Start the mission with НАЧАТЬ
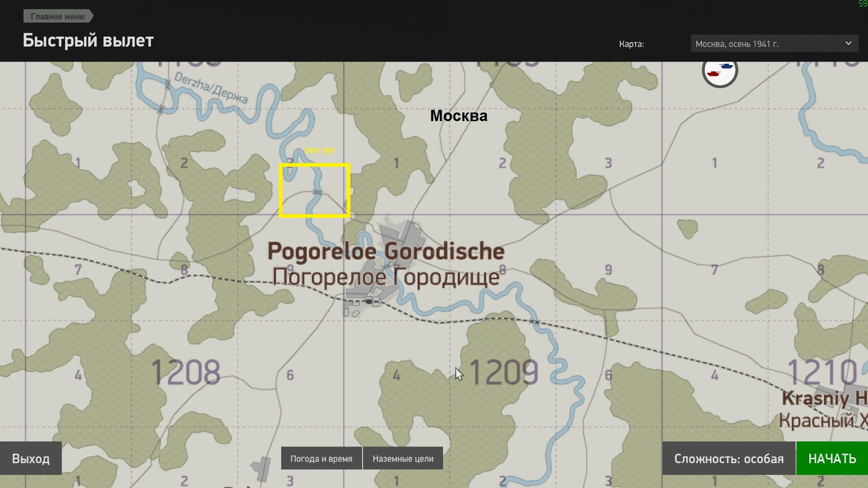868x488 pixels. pos(832,459)
